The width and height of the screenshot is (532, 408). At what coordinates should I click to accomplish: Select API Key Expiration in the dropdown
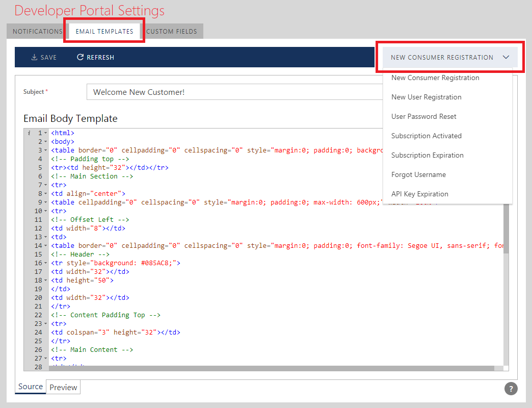[419, 194]
